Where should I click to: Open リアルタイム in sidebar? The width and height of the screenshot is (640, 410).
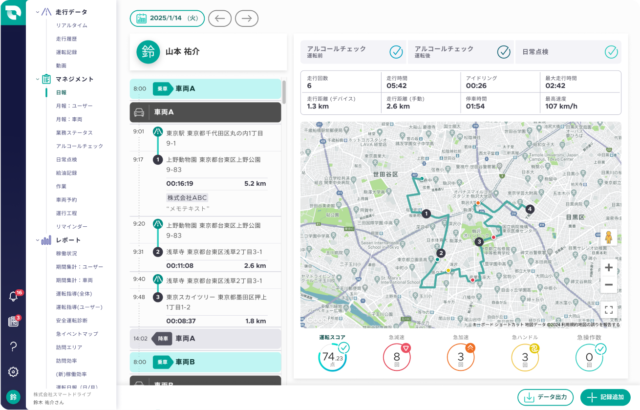71,25
